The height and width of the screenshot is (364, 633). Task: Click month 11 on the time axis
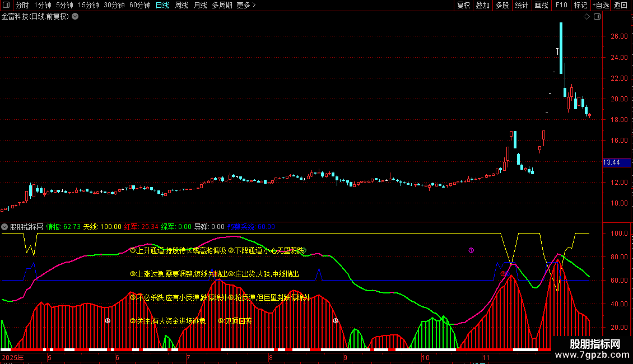(x=486, y=357)
